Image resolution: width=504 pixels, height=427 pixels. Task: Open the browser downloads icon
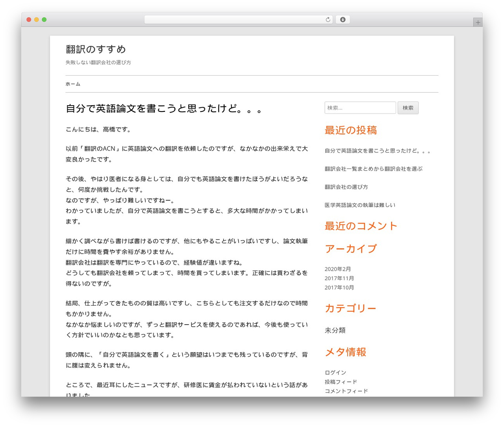click(x=343, y=20)
